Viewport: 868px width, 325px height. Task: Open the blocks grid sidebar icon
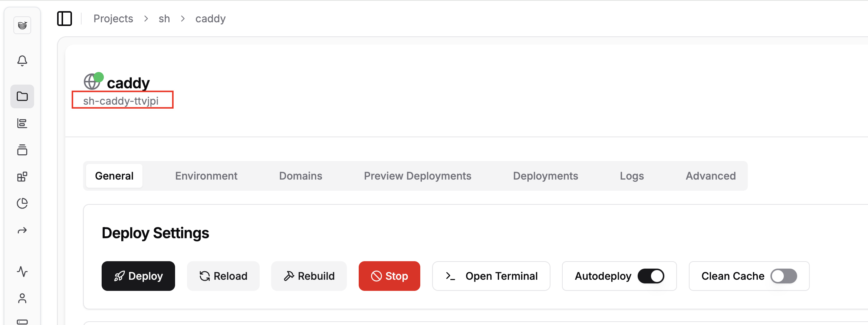pyautogui.click(x=22, y=177)
